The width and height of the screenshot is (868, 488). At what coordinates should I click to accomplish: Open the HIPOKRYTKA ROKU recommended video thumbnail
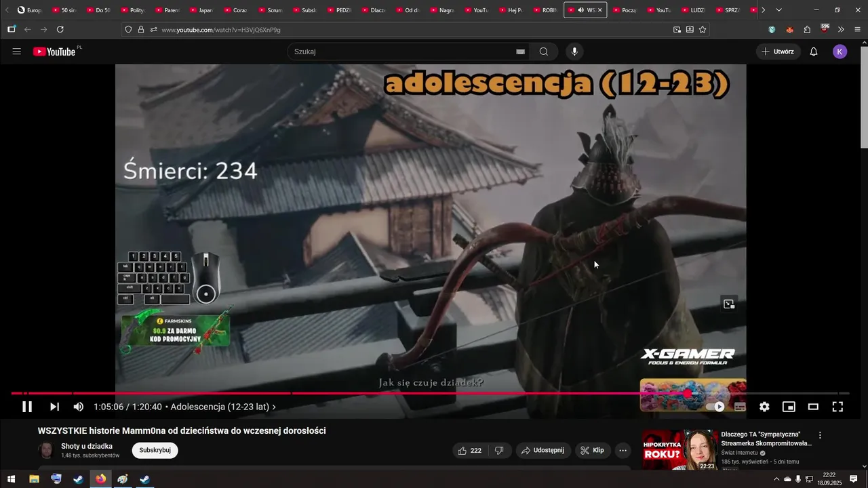tap(680, 451)
